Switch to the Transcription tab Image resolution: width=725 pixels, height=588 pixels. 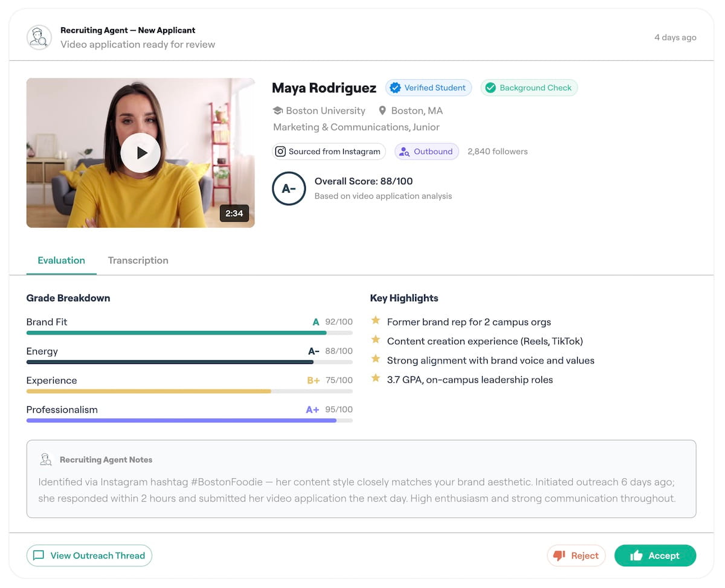coord(138,261)
